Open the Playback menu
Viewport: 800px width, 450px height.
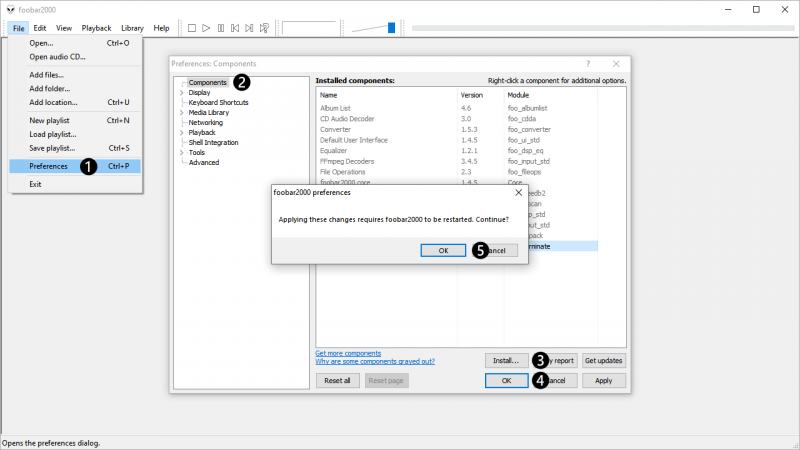coord(96,28)
